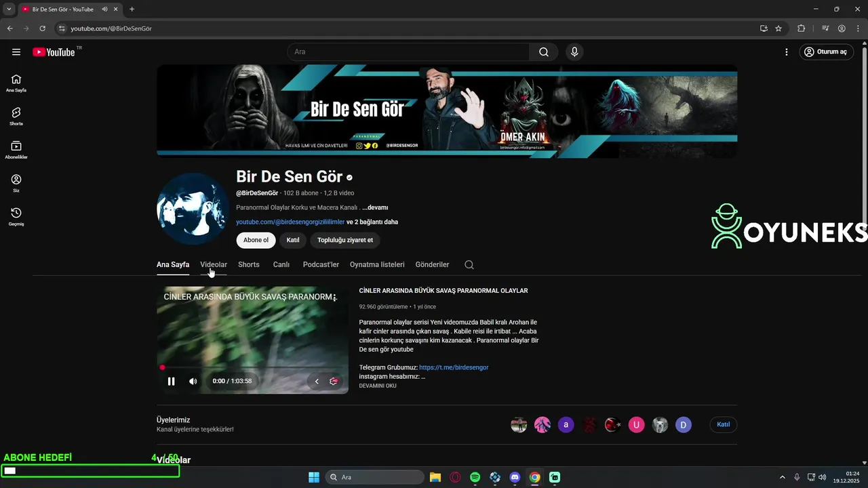Open the install/cast icon in address bar
868x488 pixels.
pos(764,28)
